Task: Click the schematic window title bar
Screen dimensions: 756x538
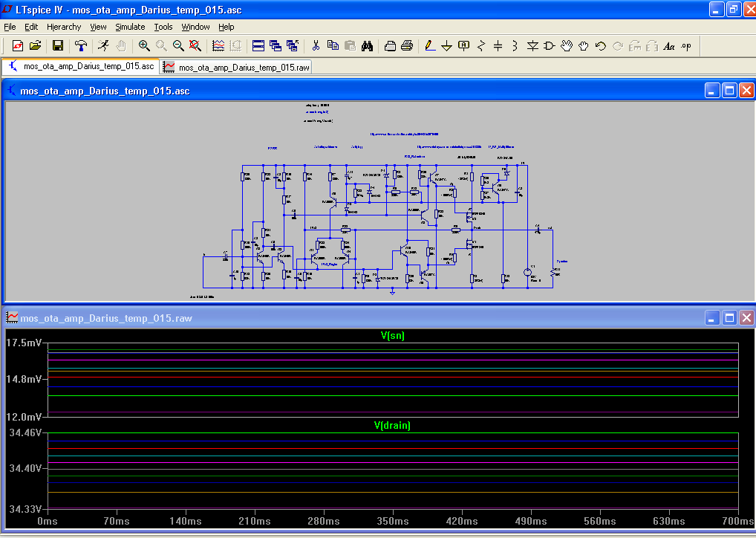Action: coord(378,91)
